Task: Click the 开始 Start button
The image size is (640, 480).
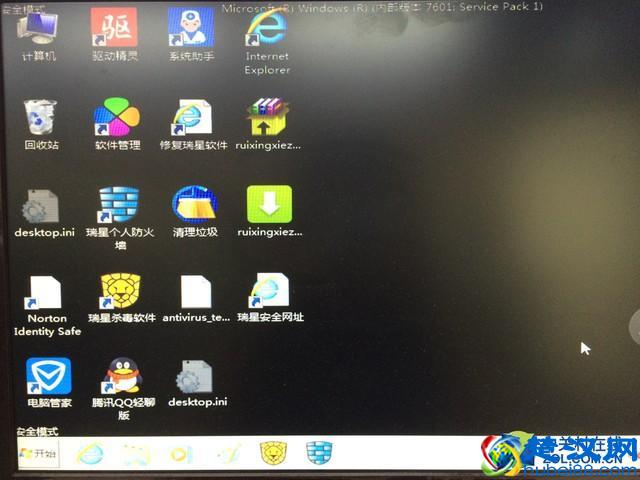Action: coord(38,454)
